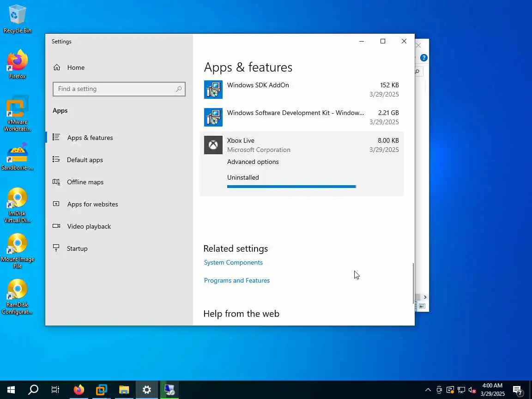Image resolution: width=532 pixels, height=399 pixels.
Task: Switch to the installer program in taskbar
Action: [x=169, y=389]
